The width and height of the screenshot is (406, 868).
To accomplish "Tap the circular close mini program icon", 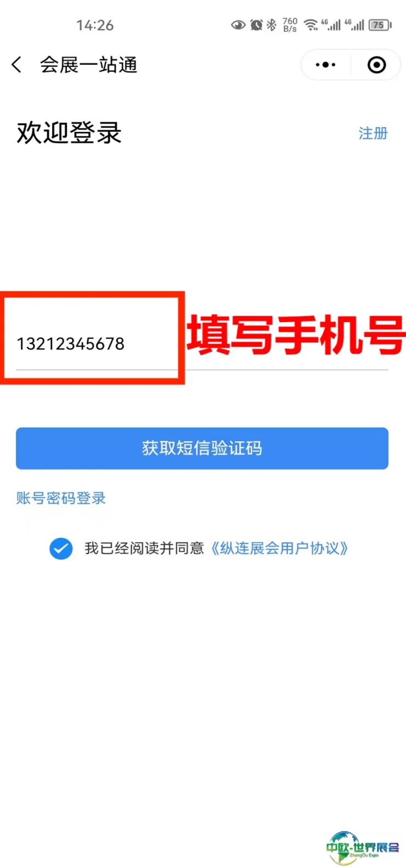I will point(376,65).
